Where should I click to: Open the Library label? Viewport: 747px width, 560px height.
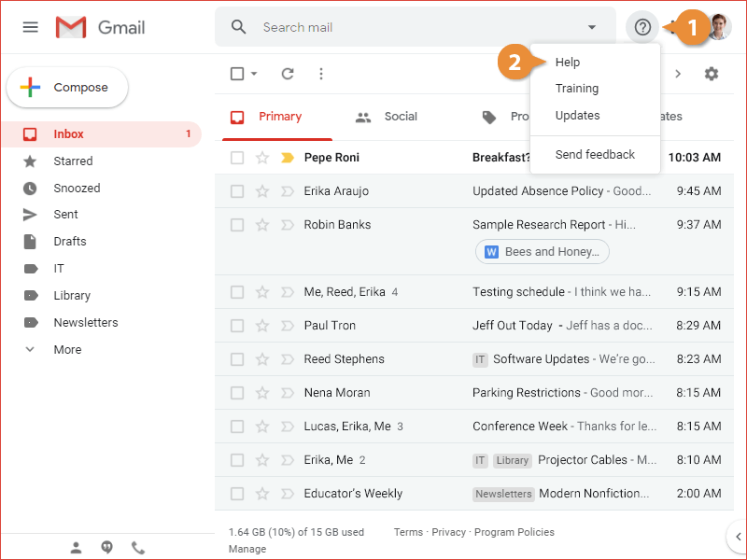[72, 296]
